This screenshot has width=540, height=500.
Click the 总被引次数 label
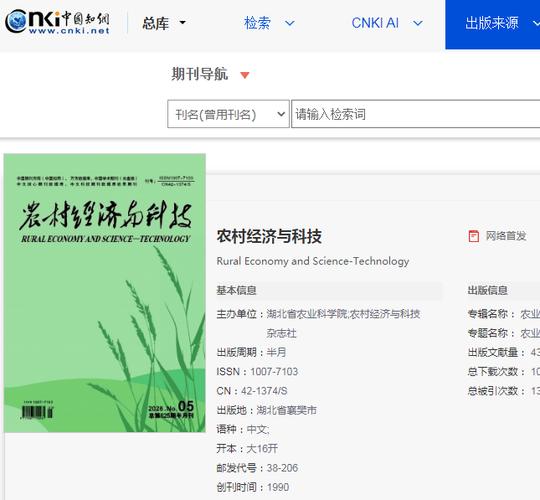pyautogui.click(x=496, y=391)
